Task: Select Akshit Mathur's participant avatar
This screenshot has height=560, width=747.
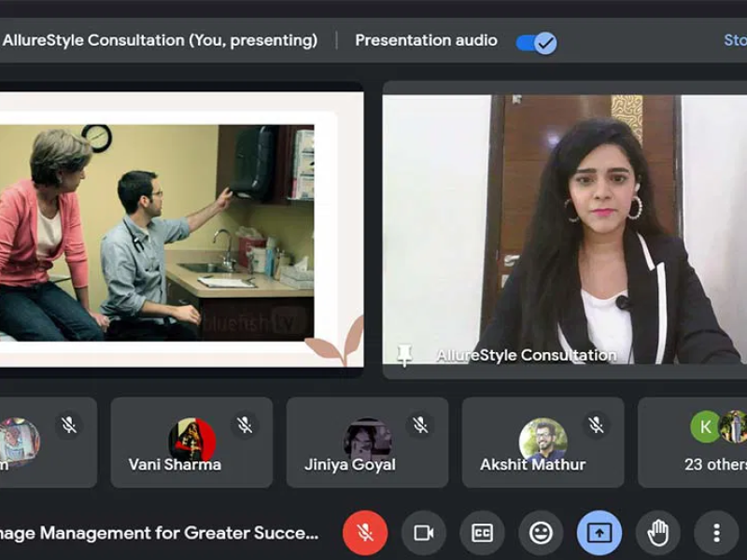Action: pyautogui.click(x=543, y=441)
